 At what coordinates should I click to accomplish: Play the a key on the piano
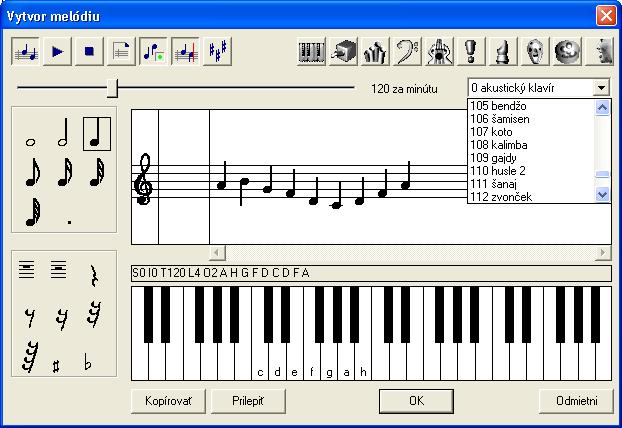click(x=346, y=362)
